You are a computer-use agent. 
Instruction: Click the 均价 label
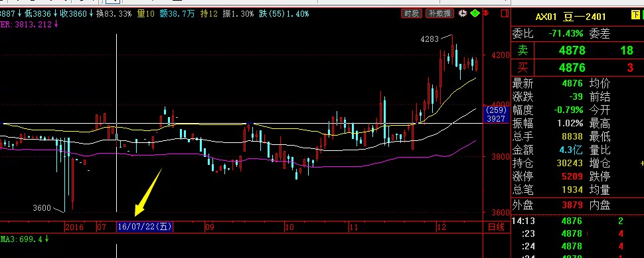[600, 84]
